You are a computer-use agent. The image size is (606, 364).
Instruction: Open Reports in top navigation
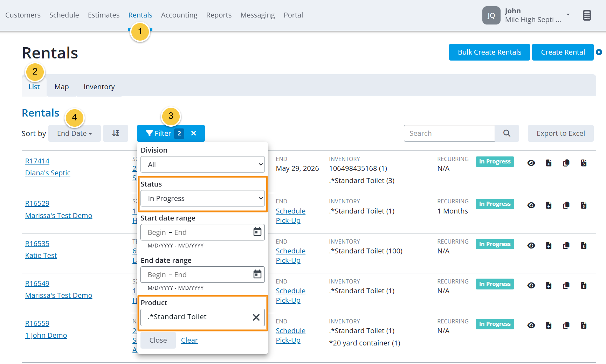219,15
